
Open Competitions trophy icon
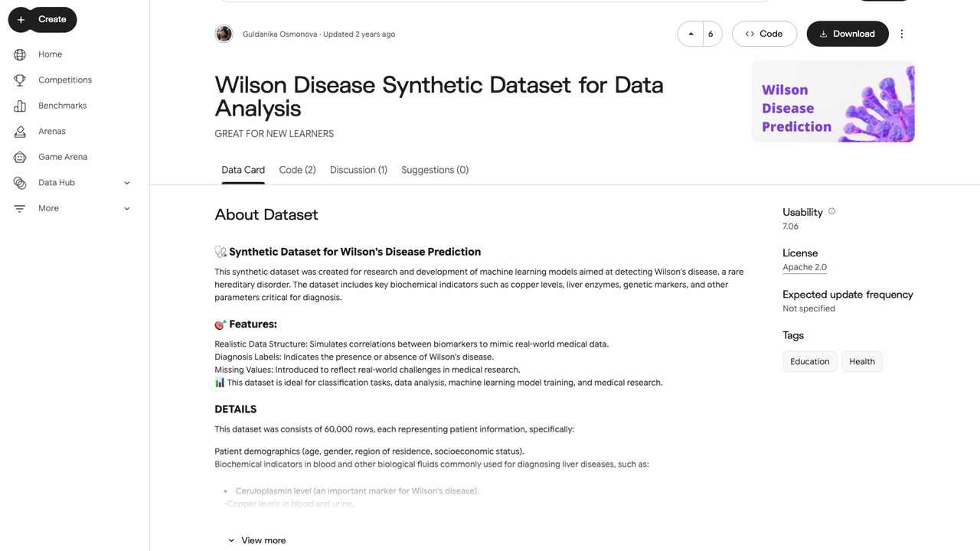20,80
